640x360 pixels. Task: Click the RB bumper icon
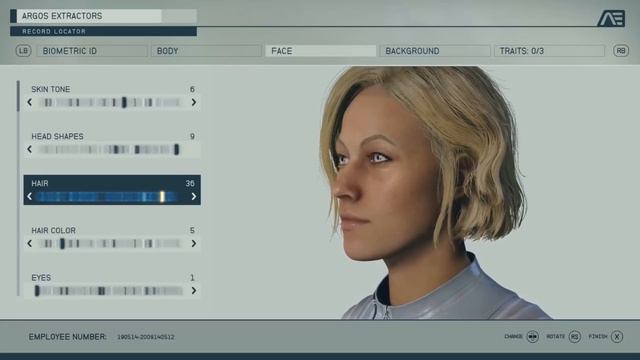point(621,51)
